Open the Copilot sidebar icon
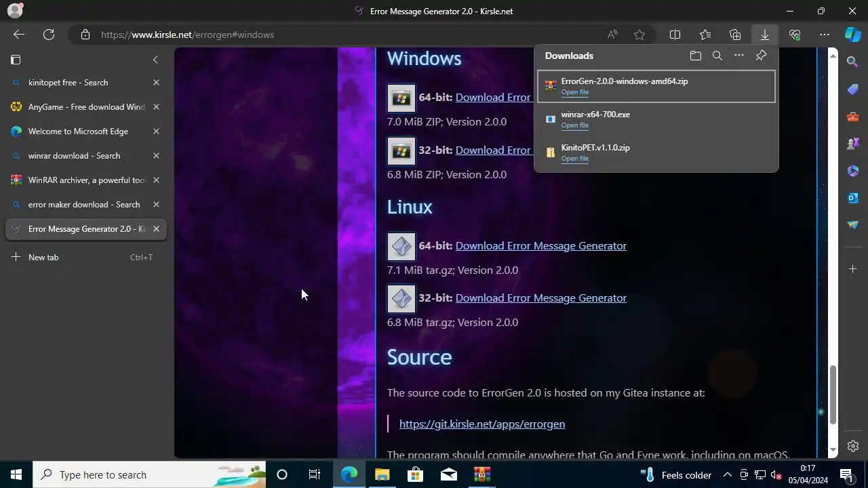Screen dimensions: 868x488 852,35
